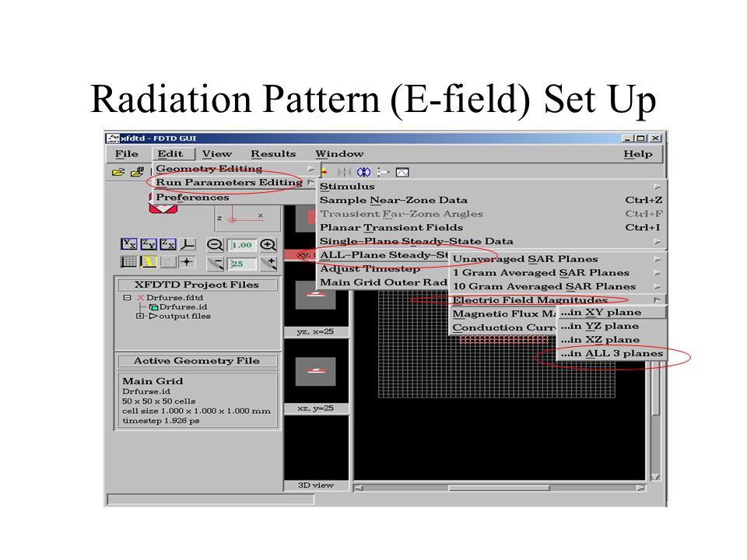Click the horizontal scrollbar left arrow

point(359,488)
